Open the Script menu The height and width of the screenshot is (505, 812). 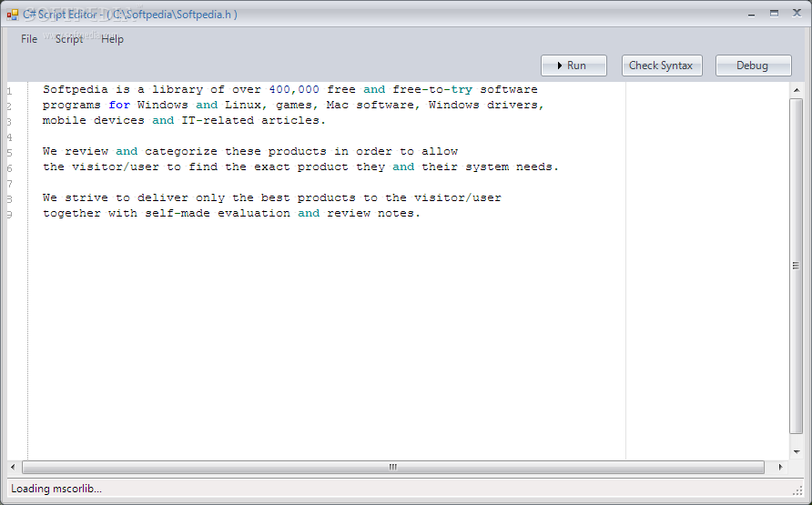point(69,39)
